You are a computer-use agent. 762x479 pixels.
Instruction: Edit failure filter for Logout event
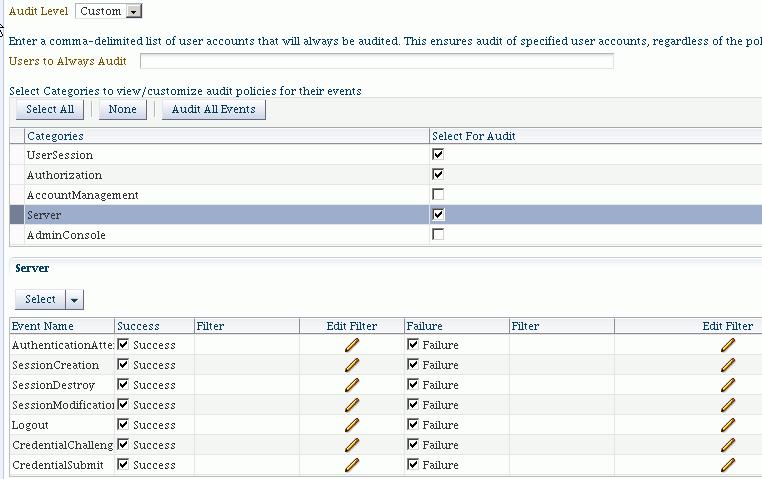727,425
